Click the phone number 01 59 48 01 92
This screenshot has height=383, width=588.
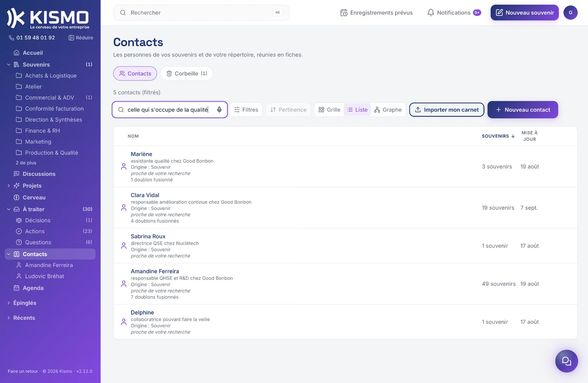point(32,38)
